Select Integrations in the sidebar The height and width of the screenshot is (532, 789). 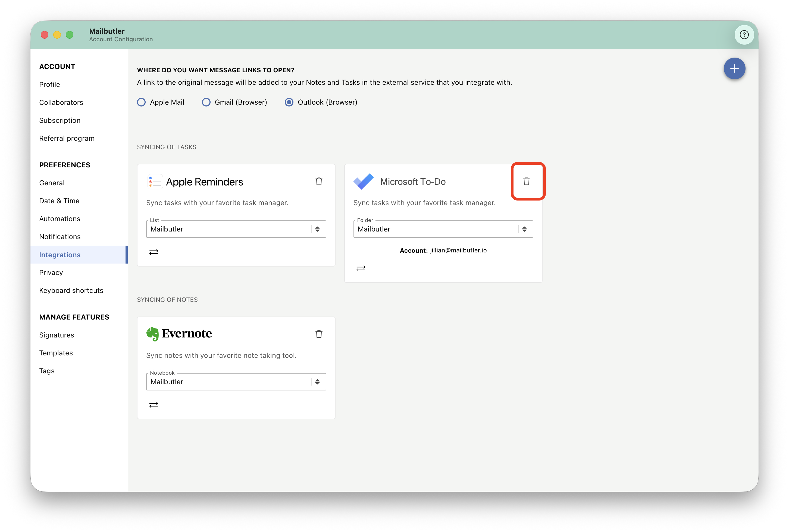(79, 255)
